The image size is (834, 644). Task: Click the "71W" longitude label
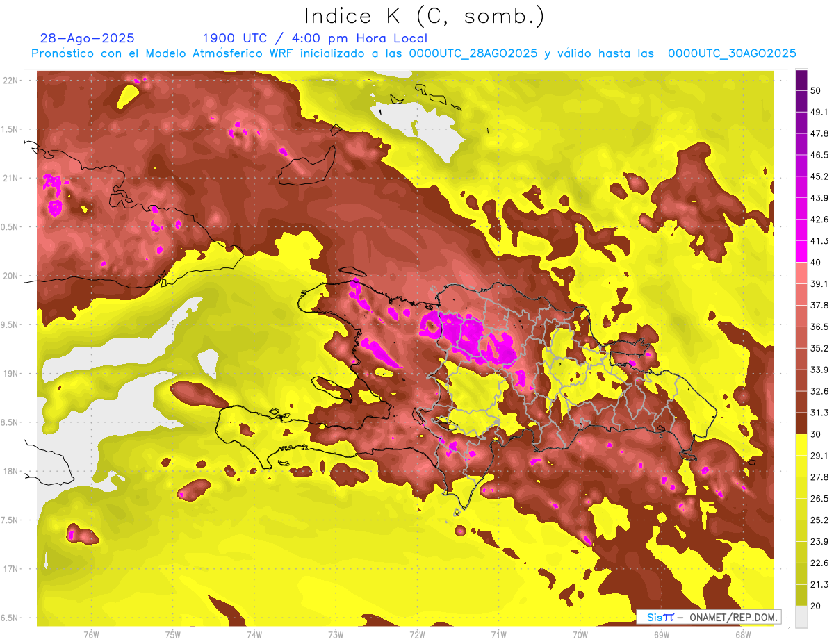498,635
